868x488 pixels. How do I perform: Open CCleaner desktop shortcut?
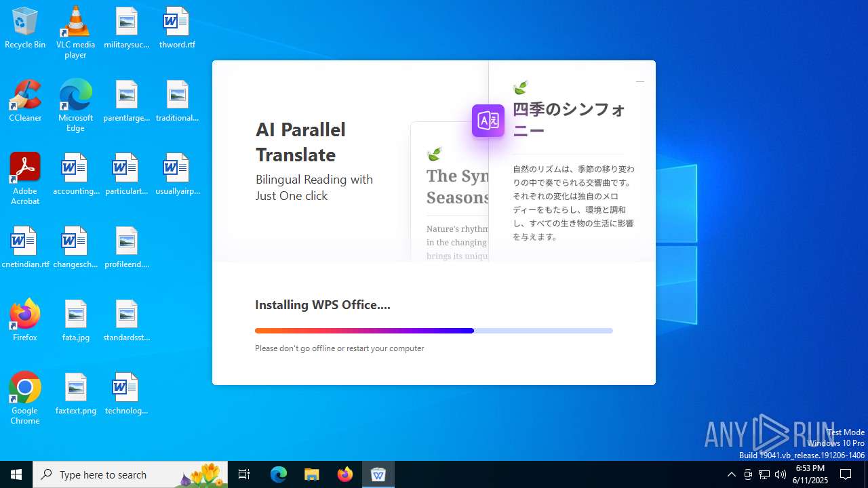coord(25,101)
